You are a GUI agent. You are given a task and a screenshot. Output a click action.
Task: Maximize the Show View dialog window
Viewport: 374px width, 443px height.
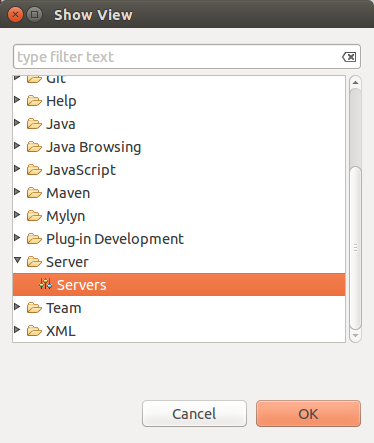(x=34, y=15)
